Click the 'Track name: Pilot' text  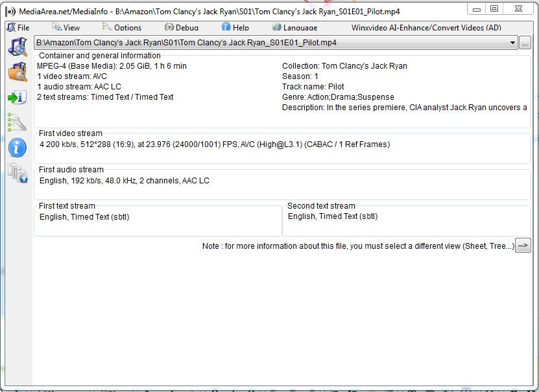click(313, 87)
